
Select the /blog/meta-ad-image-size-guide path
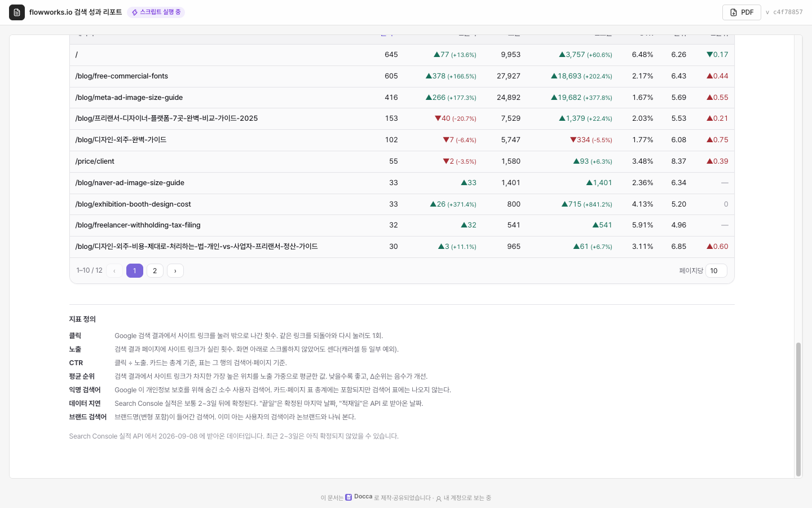pos(129,98)
